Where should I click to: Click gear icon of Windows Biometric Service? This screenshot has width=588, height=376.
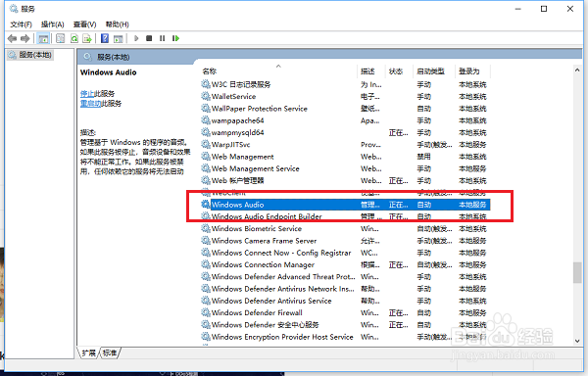[x=206, y=228]
